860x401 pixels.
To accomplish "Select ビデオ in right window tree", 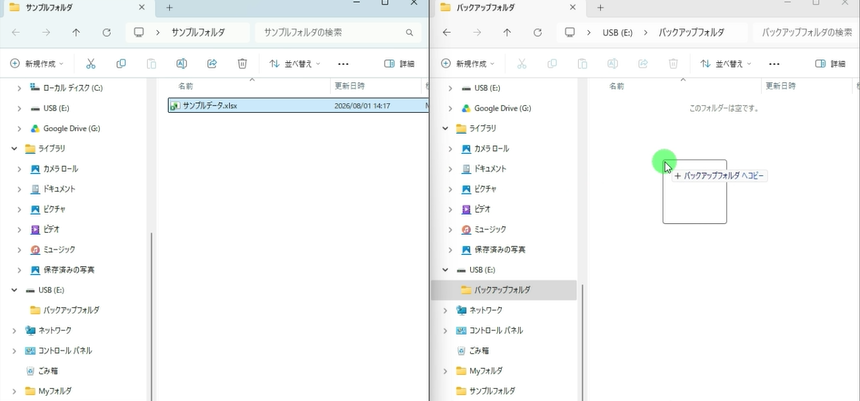I will tap(482, 210).
